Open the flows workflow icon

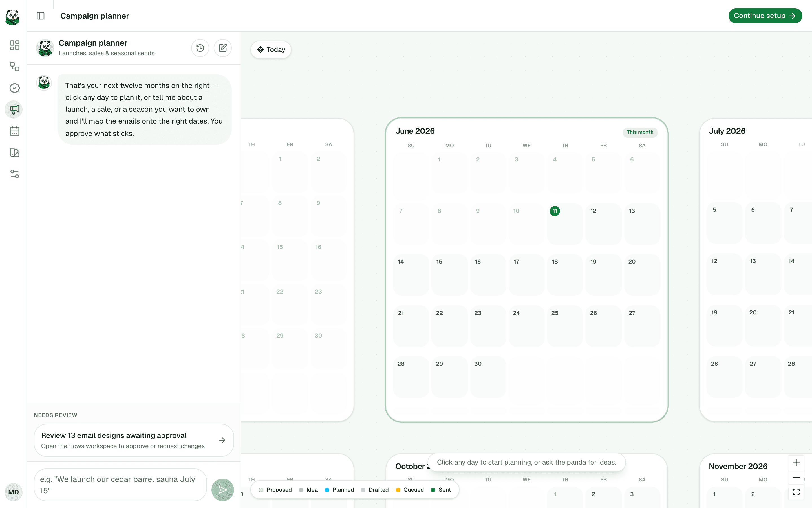(x=14, y=67)
